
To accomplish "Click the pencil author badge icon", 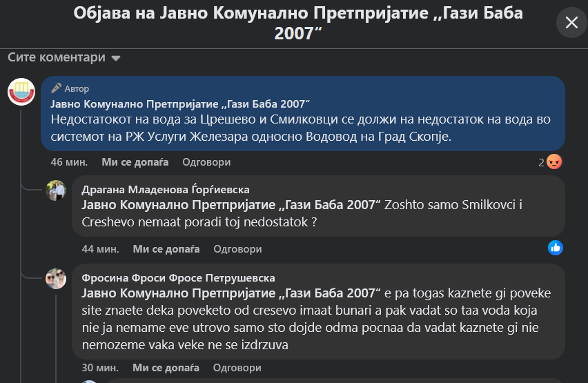I will click(57, 88).
